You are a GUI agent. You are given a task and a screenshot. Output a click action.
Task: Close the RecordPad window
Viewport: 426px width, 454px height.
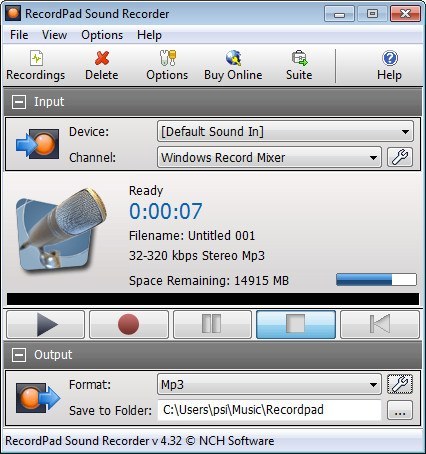pos(405,14)
